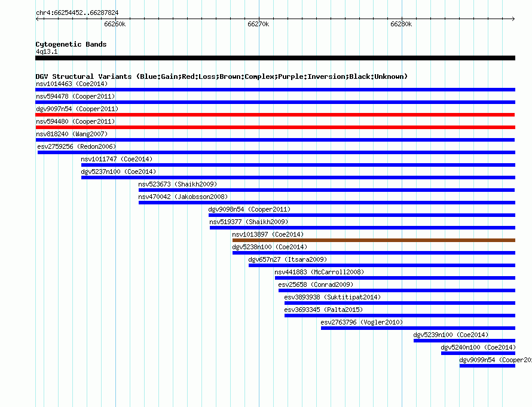The height and width of the screenshot is (407, 532).
Task: Select the nsv519377 blue bar
Action: pos(362,228)
